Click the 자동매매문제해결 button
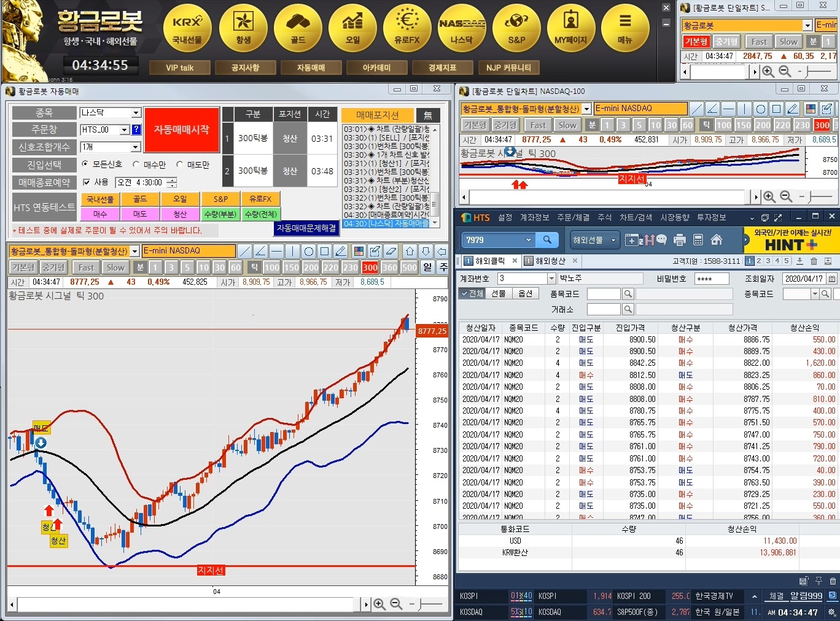 306,228
